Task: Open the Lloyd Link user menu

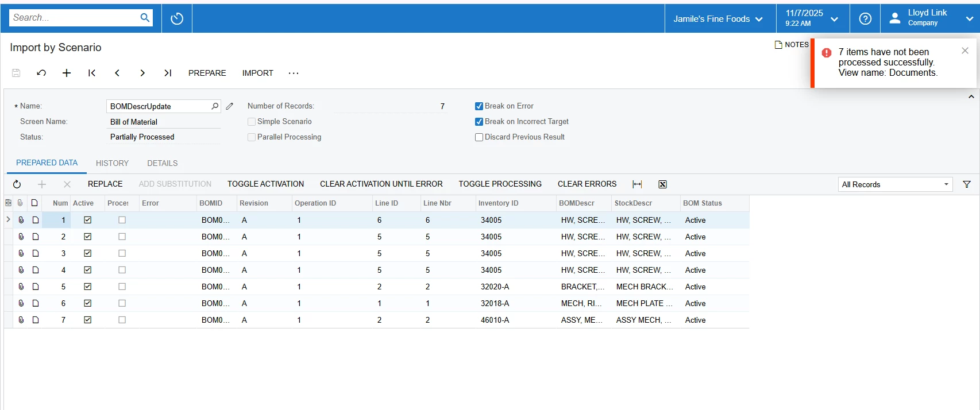Action: tap(930, 18)
